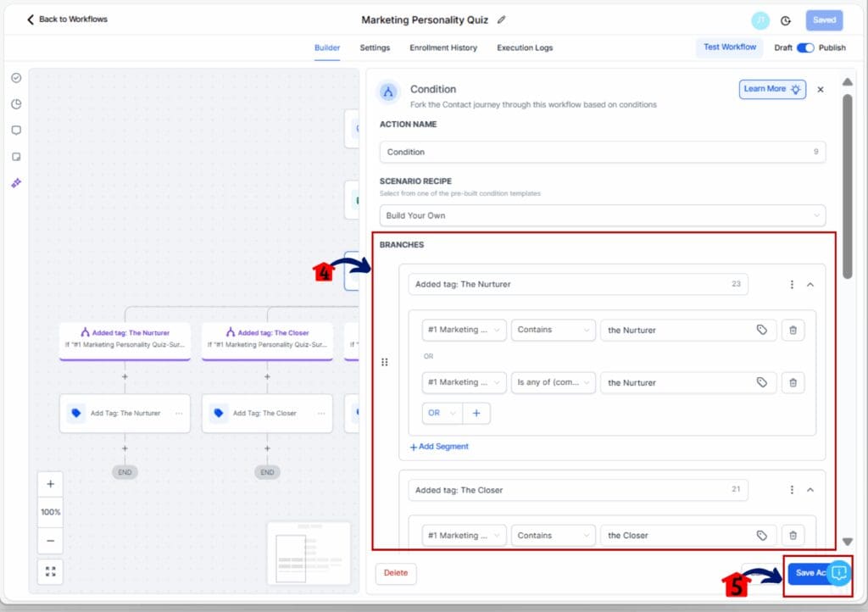Open three-dot menu for Nurturer branch

click(x=792, y=285)
